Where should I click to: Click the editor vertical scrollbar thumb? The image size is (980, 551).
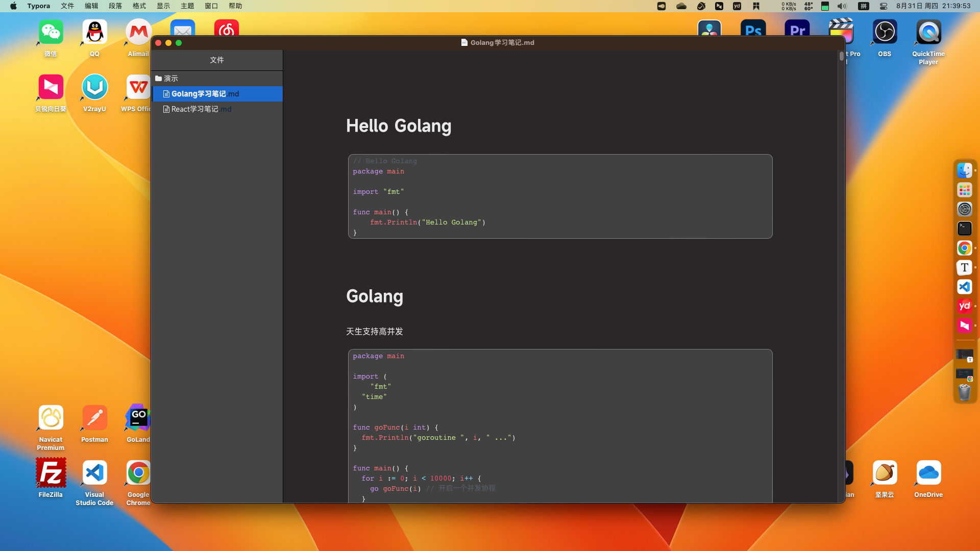[x=841, y=56]
